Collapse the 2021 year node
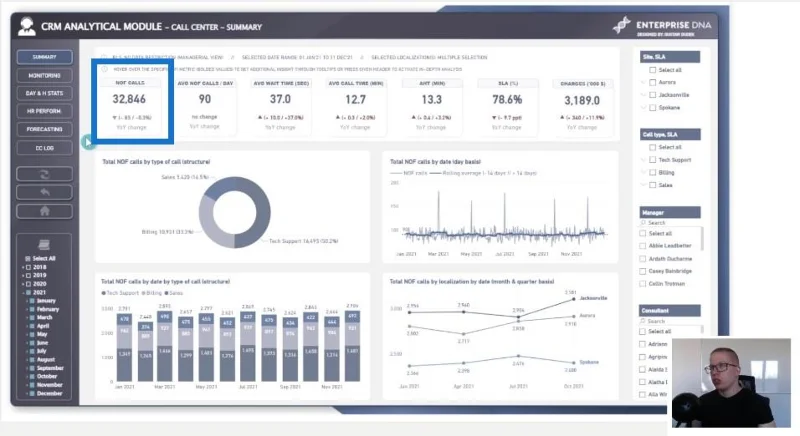The image size is (800, 436). coord(23,293)
